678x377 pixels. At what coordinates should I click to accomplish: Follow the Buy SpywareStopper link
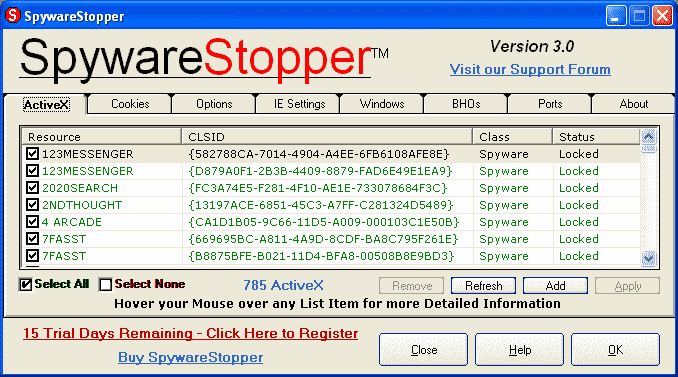[191, 358]
